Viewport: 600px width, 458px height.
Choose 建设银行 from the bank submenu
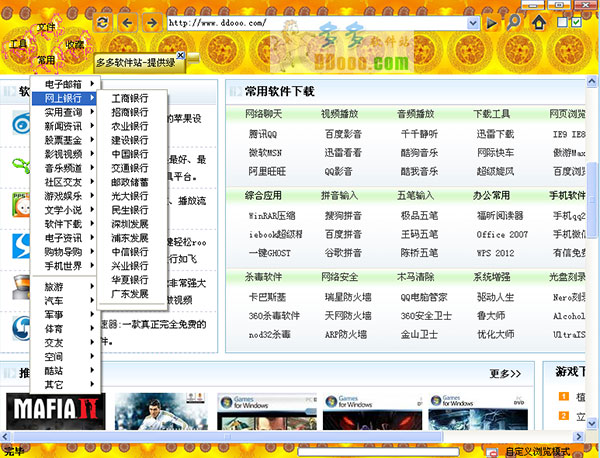pos(130,140)
